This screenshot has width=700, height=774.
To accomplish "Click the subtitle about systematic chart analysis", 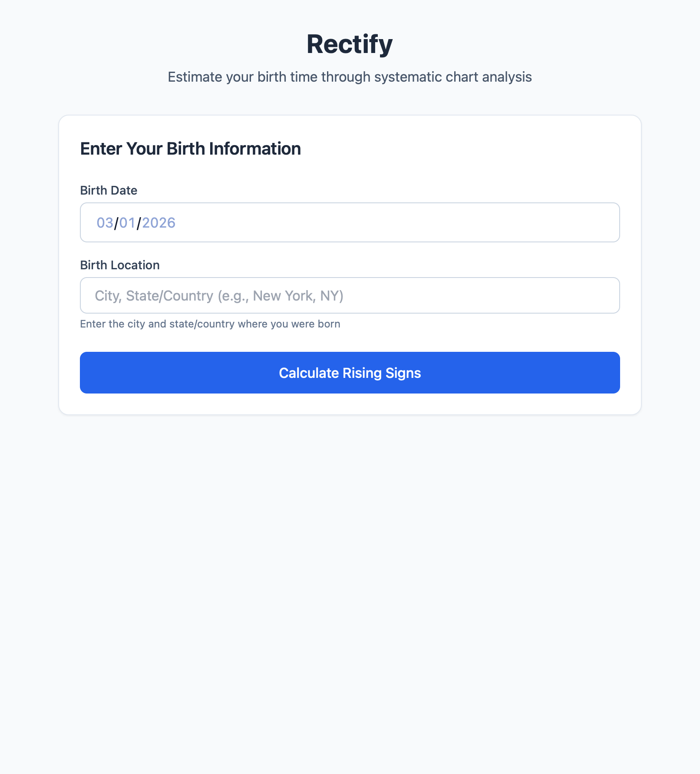I will (x=350, y=77).
